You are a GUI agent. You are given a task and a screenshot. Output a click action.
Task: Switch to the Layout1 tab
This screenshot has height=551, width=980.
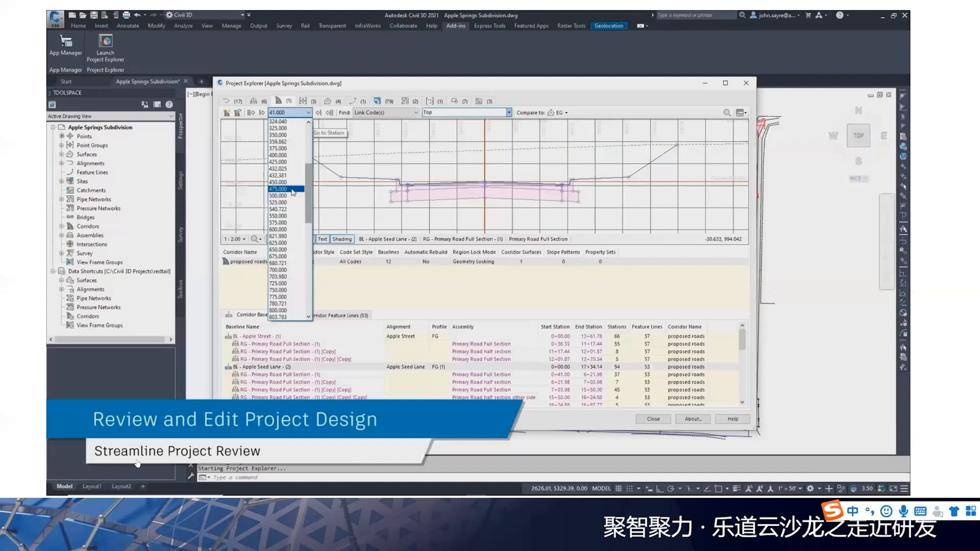[92, 486]
